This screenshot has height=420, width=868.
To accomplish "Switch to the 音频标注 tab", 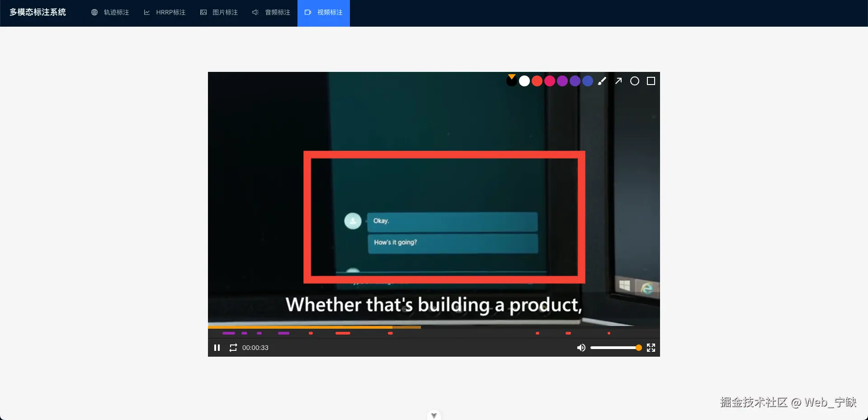I will [x=271, y=13].
